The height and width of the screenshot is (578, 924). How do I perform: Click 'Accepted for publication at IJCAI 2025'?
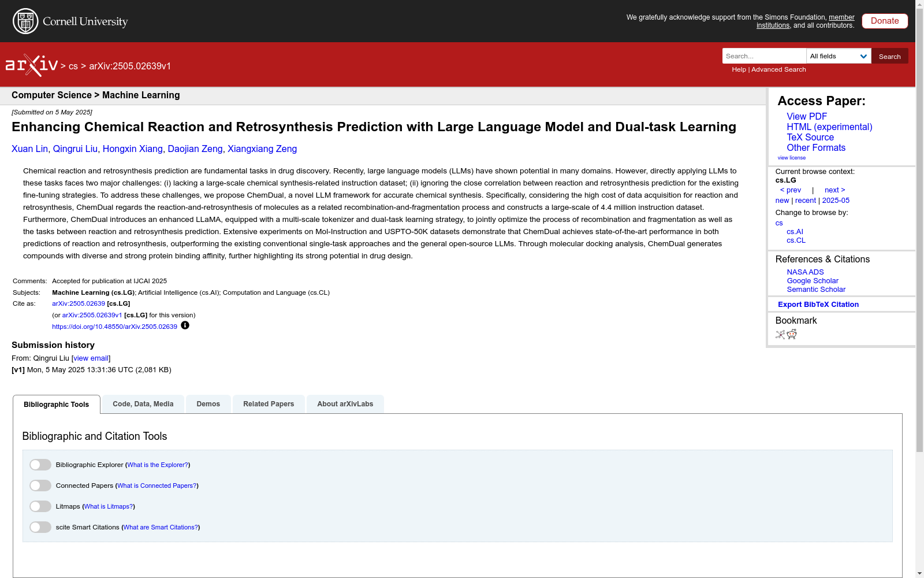(x=109, y=281)
